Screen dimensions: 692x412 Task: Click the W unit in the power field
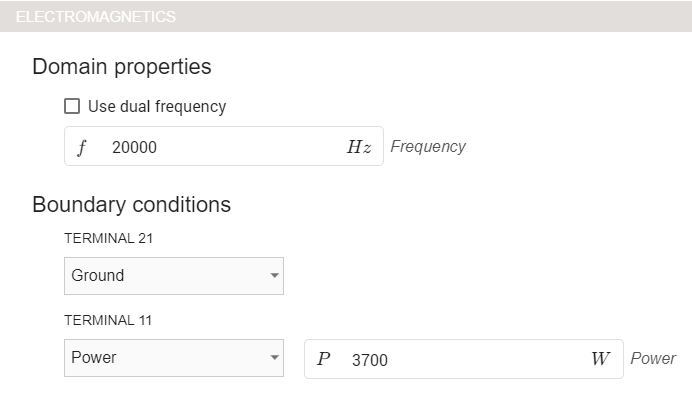pyautogui.click(x=600, y=359)
